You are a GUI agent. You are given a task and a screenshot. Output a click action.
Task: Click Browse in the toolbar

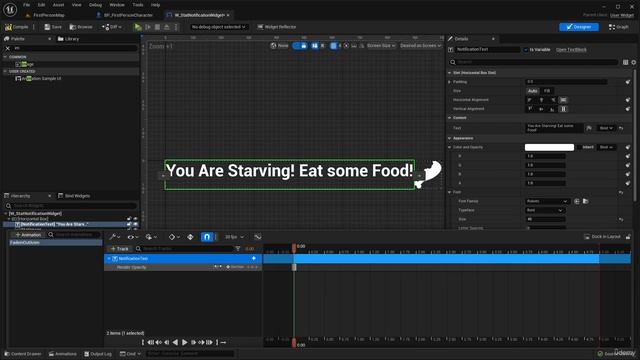(x=81, y=27)
